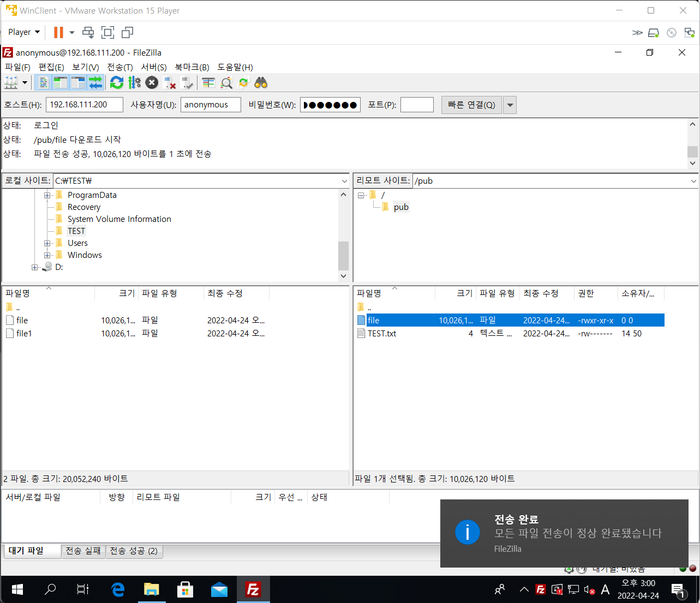The width and height of the screenshot is (700, 603).
Task: Open the 북마크(B) menu
Action: click(192, 67)
